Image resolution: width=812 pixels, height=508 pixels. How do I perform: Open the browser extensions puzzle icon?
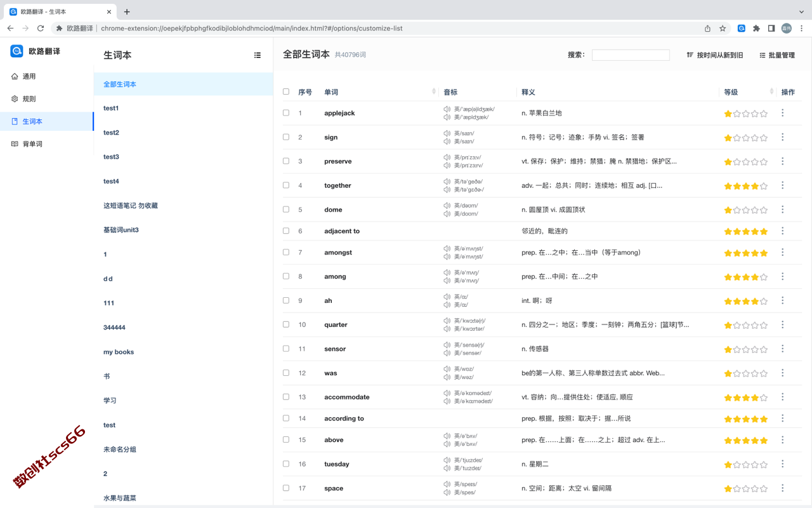tap(756, 28)
